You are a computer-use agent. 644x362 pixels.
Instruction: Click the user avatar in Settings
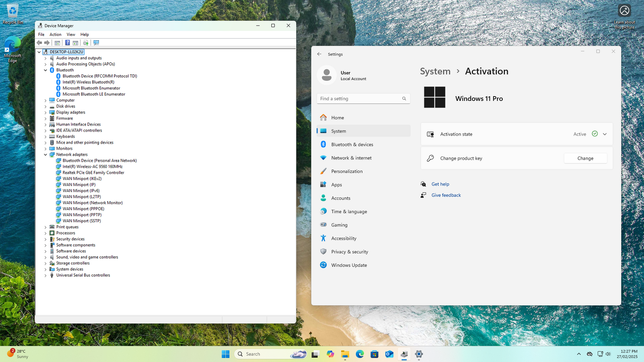[326, 75]
